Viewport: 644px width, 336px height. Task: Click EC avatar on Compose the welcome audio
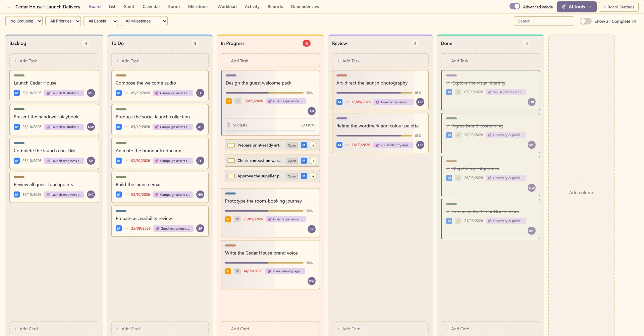(x=200, y=93)
